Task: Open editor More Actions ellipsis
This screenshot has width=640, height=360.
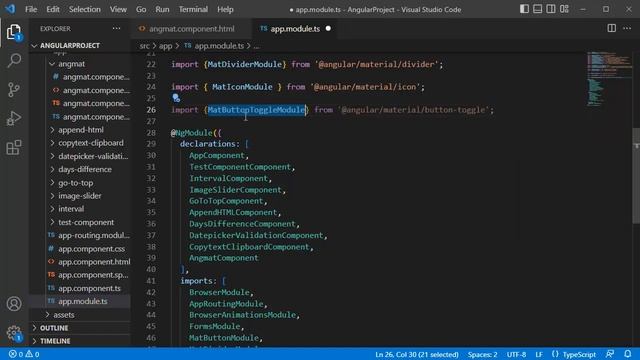Action: click(627, 28)
